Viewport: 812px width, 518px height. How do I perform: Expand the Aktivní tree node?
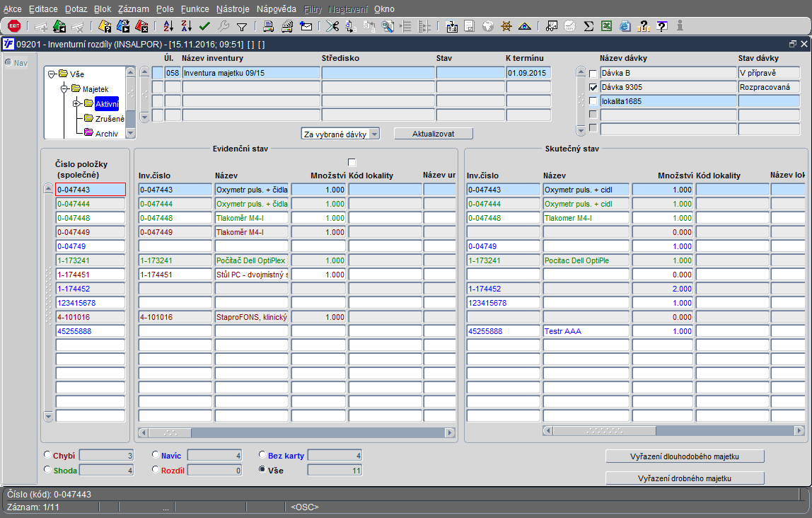tap(76, 103)
